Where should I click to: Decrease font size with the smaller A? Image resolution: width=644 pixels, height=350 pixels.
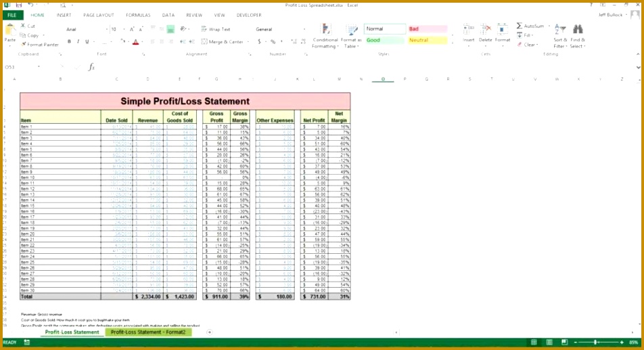(141, 29)
